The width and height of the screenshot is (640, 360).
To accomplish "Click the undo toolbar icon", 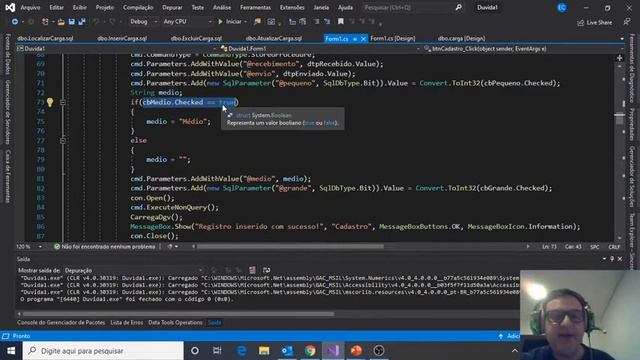I will pyautogui.click(x=96, y=22).
